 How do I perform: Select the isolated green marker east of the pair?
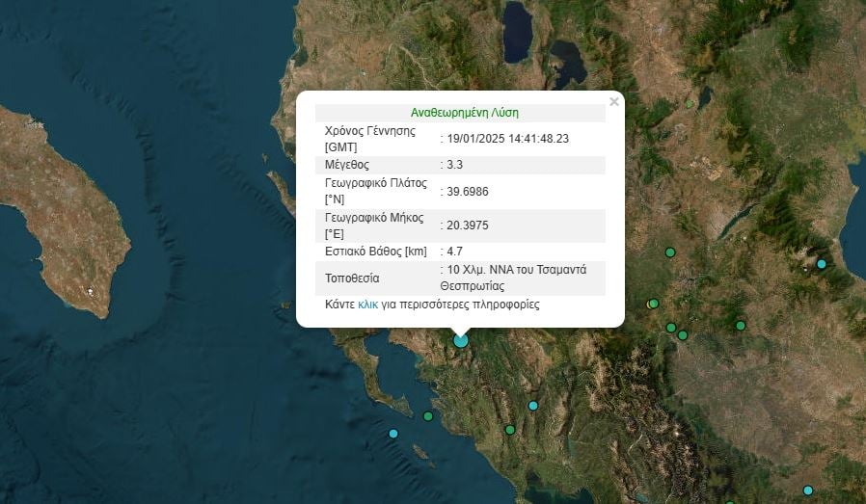point(741,326)
